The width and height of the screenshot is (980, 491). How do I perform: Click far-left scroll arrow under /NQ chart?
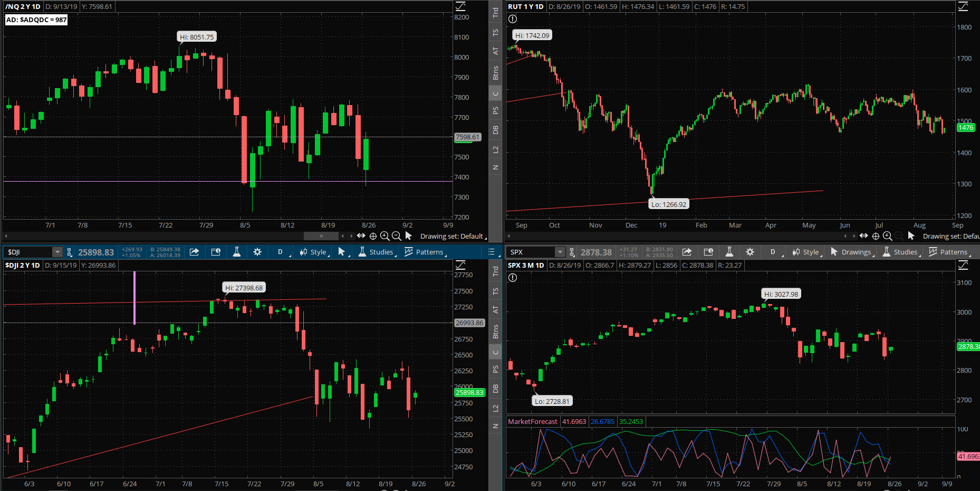click(6, 236)
